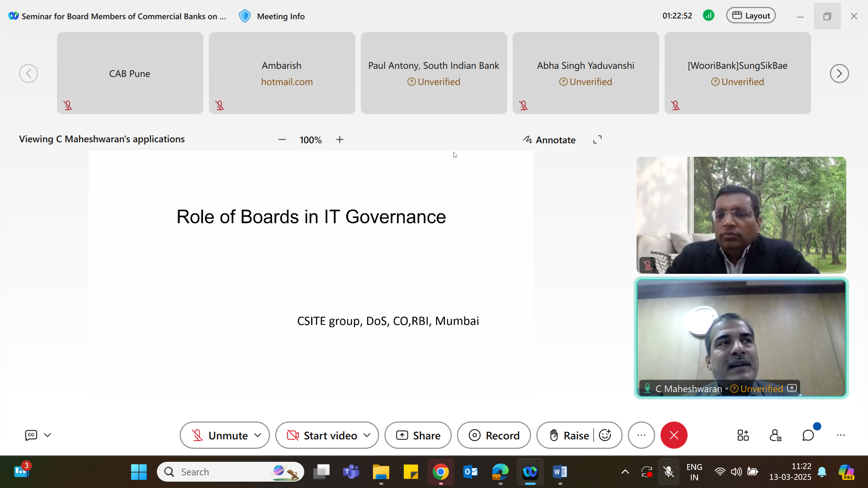This screenshot has height=488, width=868.
Task: Click muted mic icon on CAB Pune tile
Action: click(x=68, y=105)
